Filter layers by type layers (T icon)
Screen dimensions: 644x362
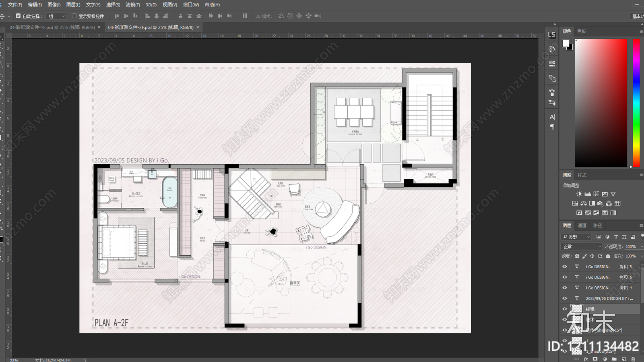click(x=616, y=237)
